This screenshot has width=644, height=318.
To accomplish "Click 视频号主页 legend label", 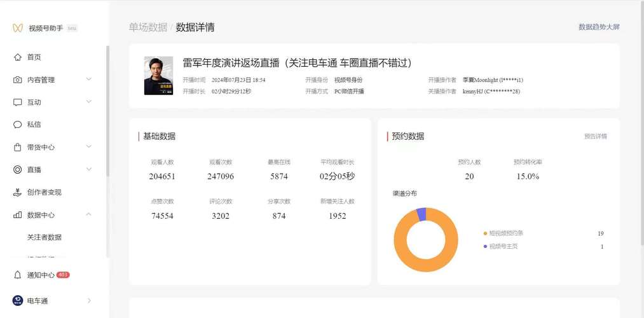I will click(503, 247).
